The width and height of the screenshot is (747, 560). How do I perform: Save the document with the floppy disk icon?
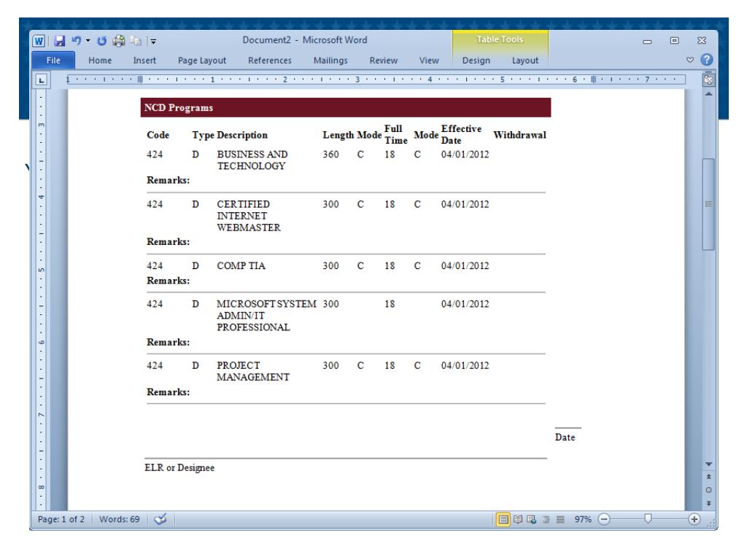pos(59,41)
